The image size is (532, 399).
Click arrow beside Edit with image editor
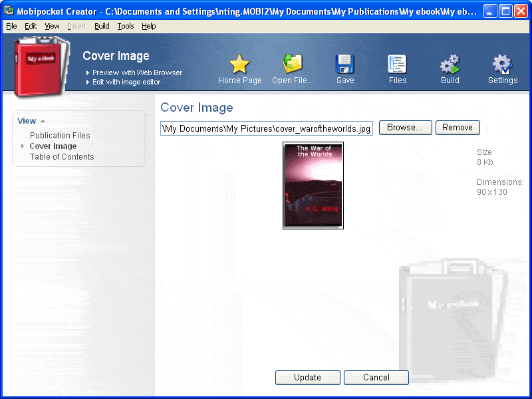coord(88,82)
